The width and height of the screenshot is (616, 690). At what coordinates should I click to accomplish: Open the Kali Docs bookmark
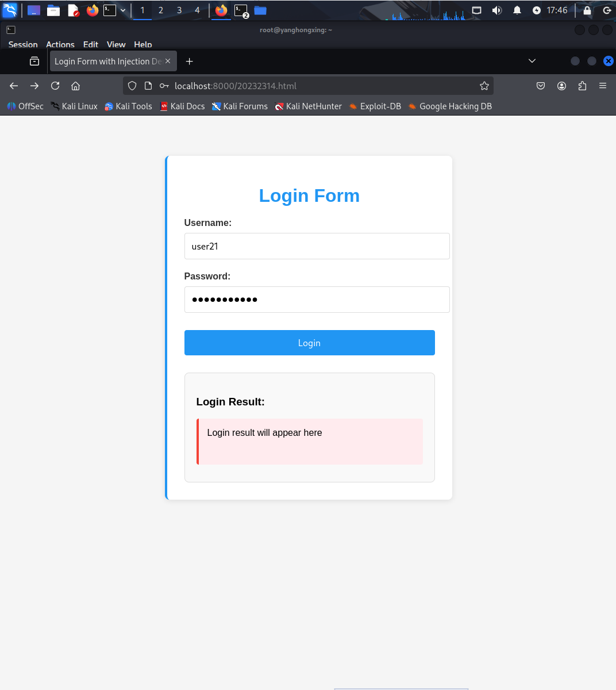coord(182,106)
